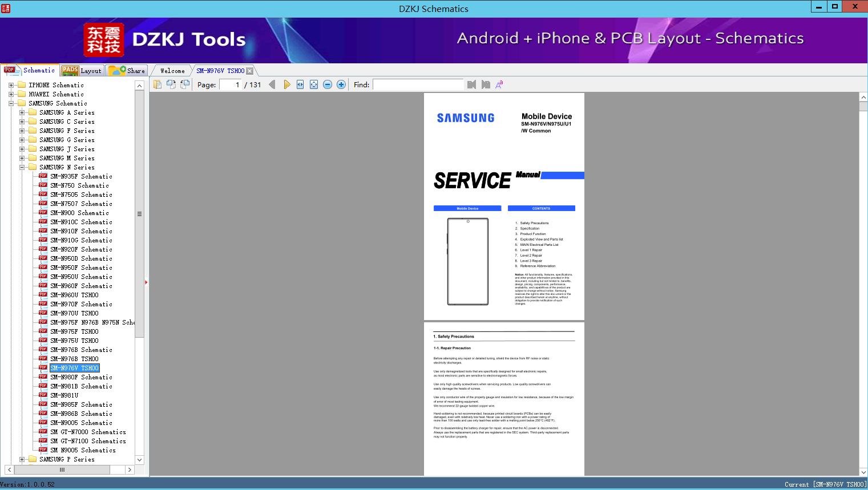Click the Version 1.0.0.52 status text
This screenshot has height=490, width=868.
click(x=27, y=484)
